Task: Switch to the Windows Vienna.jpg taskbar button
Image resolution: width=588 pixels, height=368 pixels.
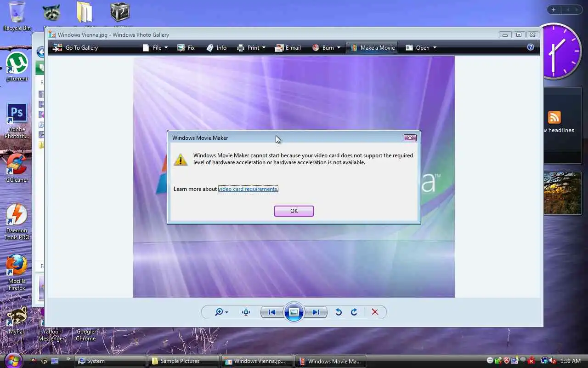Action: tap(256, 361)
